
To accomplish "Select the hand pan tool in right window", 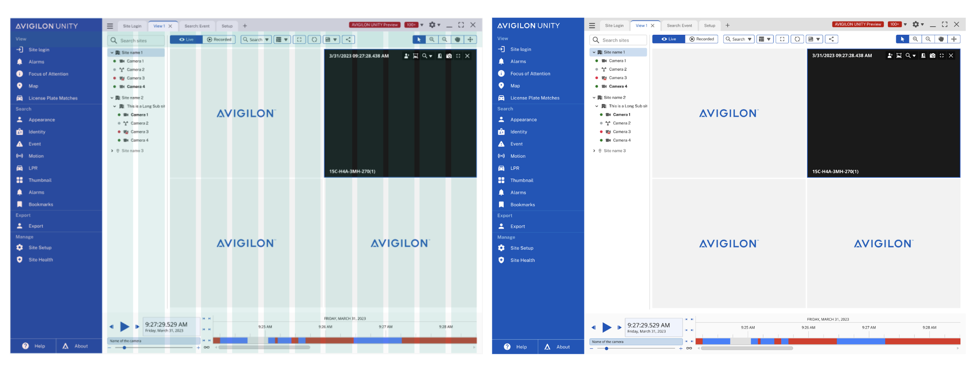I will (x=941, y=39).
